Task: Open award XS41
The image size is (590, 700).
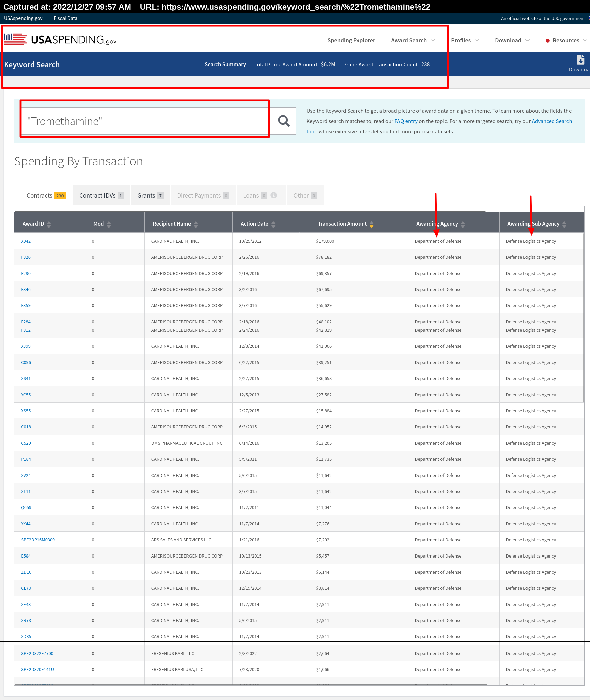Action: (26, 378)
